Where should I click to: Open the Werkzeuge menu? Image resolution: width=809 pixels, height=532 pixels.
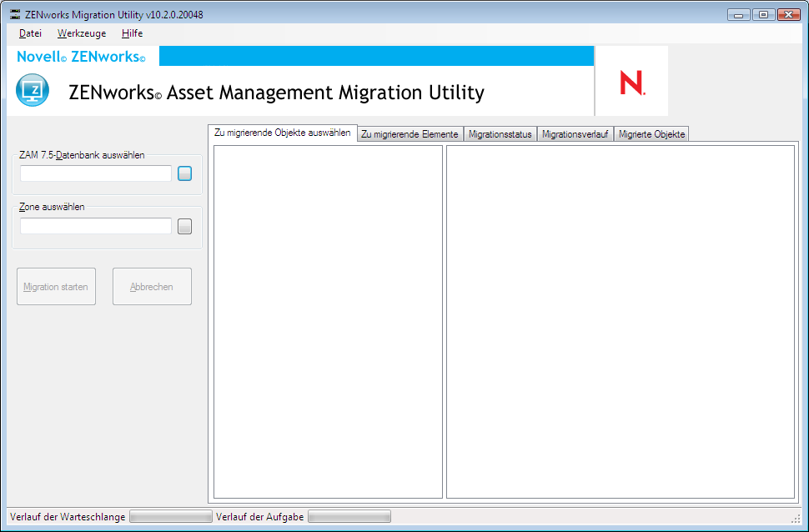click(x=82, y=33)
